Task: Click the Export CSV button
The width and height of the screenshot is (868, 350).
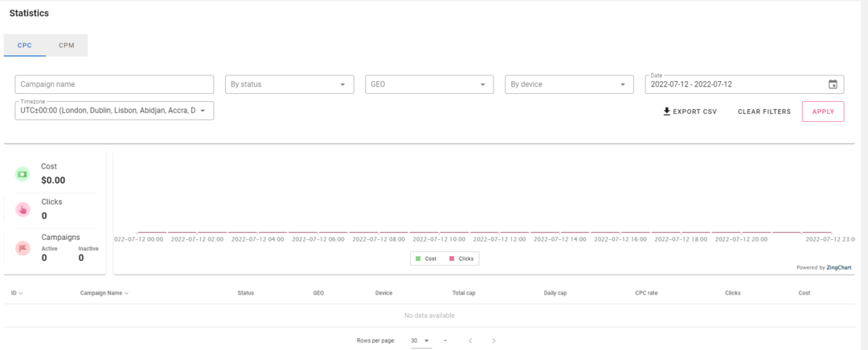Action: (x=690, y=112)
